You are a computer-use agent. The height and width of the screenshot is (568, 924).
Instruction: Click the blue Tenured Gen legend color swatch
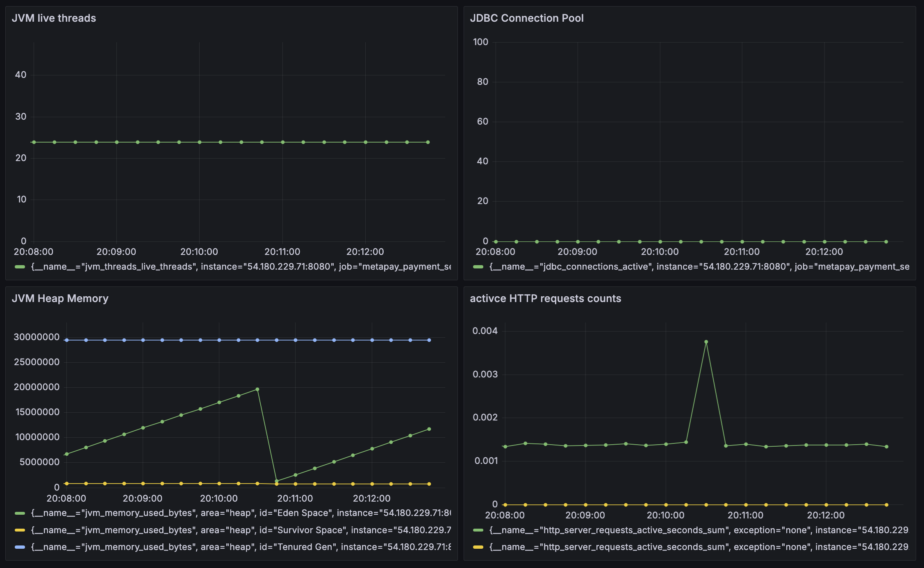[x=20, y=547]
